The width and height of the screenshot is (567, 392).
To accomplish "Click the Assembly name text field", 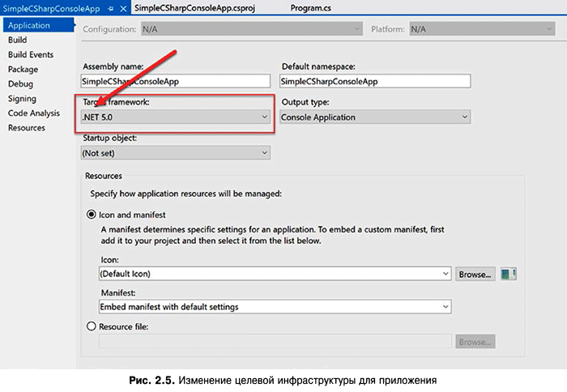I will [x=176, y=82].
